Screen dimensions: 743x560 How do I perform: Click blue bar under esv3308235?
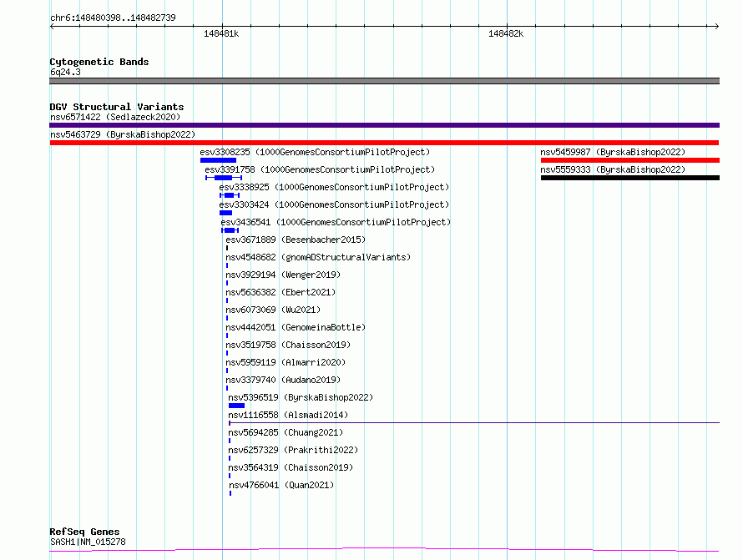click(218, 160)
